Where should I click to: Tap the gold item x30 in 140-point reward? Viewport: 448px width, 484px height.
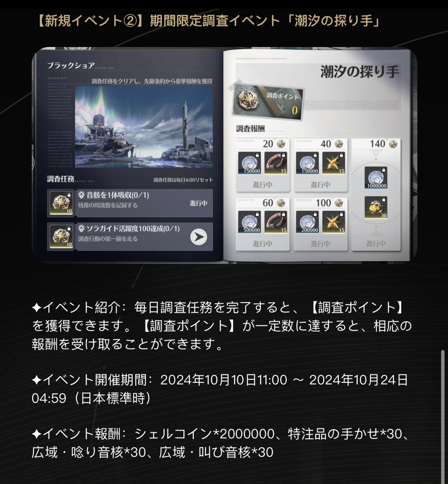tap(376, 208)
